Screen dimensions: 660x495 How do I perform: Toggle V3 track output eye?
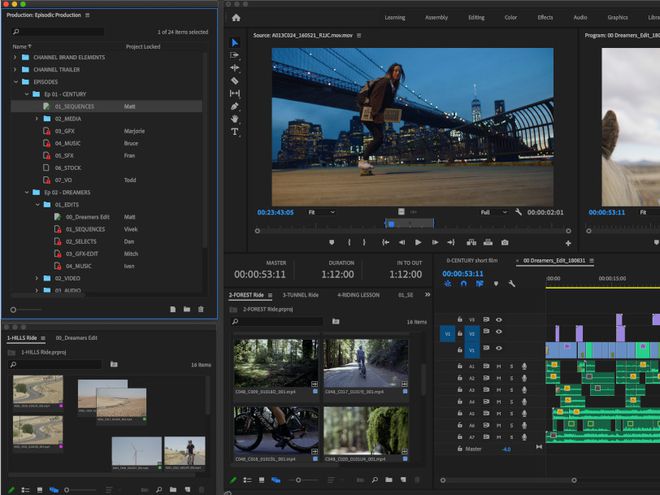499,320
